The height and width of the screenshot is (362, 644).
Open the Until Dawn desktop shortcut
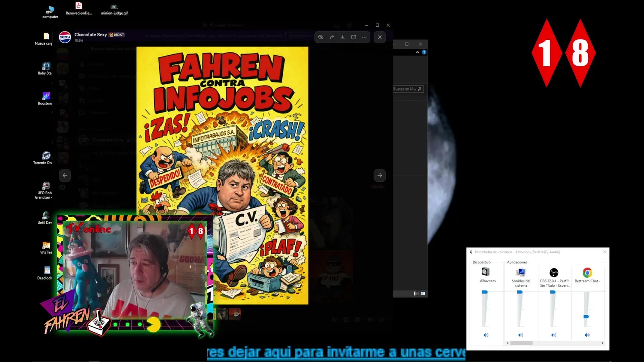click(x=46, y=218)
